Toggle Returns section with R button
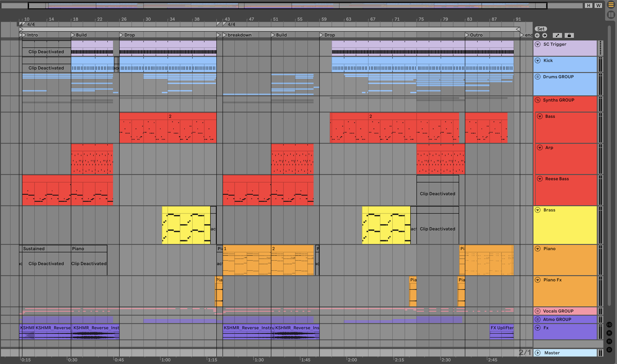Viewport: 617px width, 364px height. pos(609,333)
